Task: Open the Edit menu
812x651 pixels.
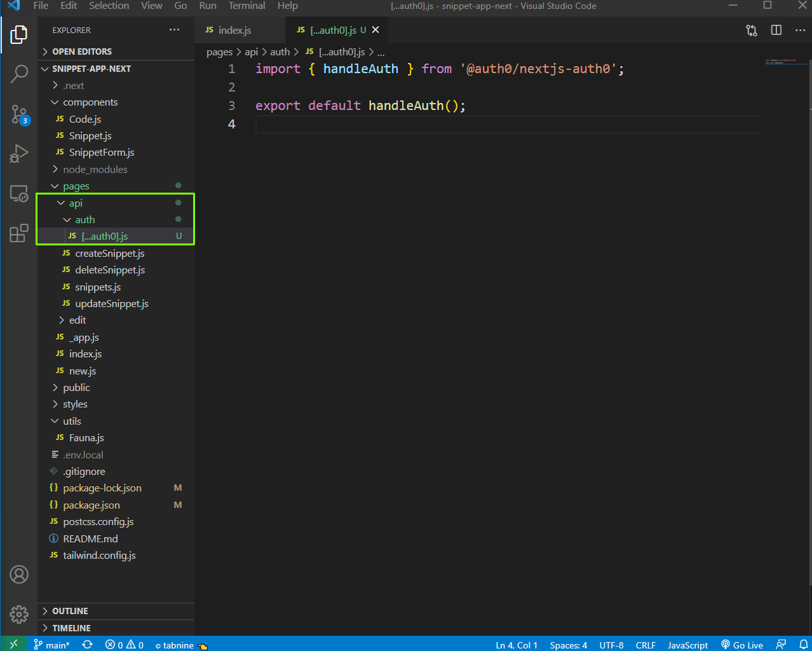Action: 69,6
